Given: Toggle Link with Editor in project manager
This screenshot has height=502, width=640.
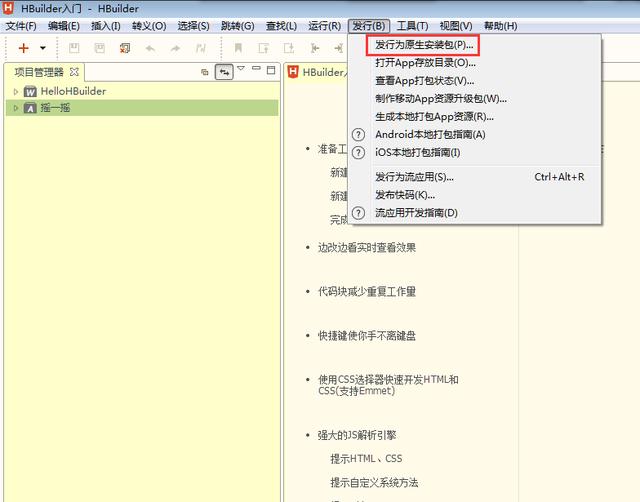Looking at the screenshot, I should (224, 72).
